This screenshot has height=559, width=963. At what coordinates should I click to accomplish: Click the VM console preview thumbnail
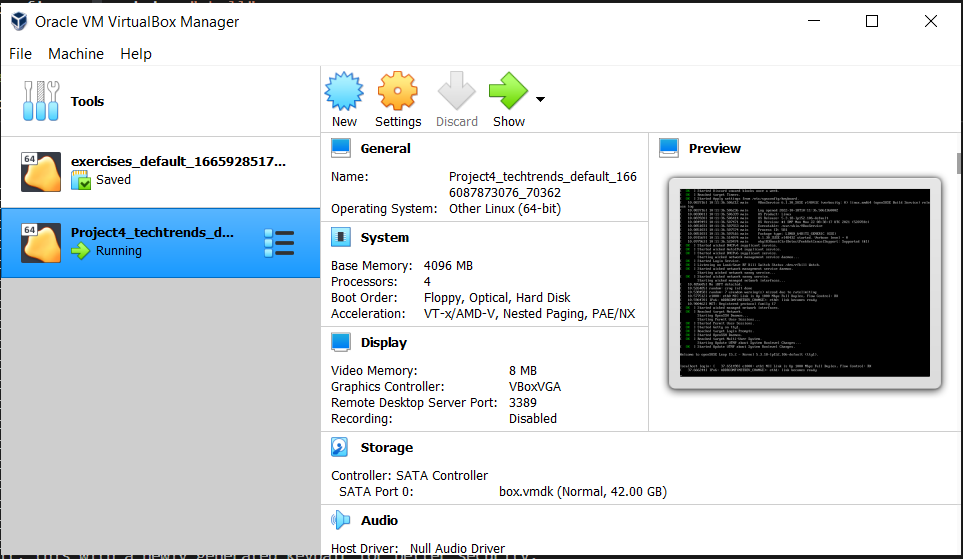805,283
